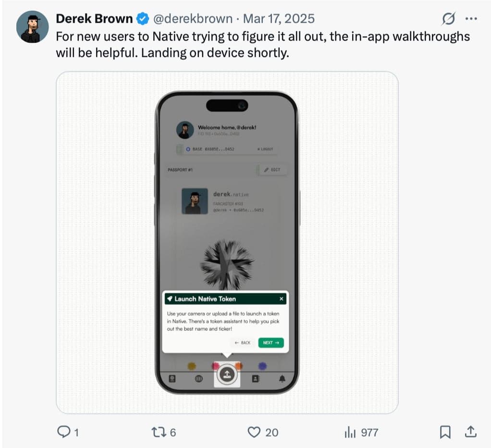Like Derek's tweet

pos(254,432)
